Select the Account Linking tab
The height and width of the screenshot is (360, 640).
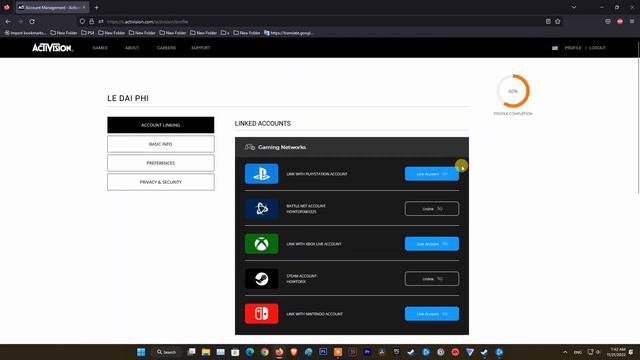point(160,125)
